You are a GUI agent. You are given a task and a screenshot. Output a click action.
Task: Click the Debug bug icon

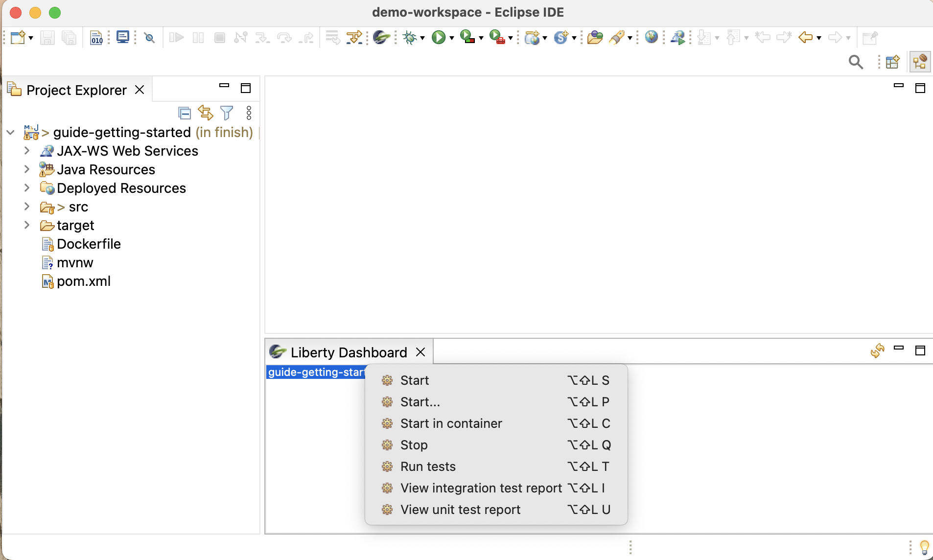(x=410, y=38)
